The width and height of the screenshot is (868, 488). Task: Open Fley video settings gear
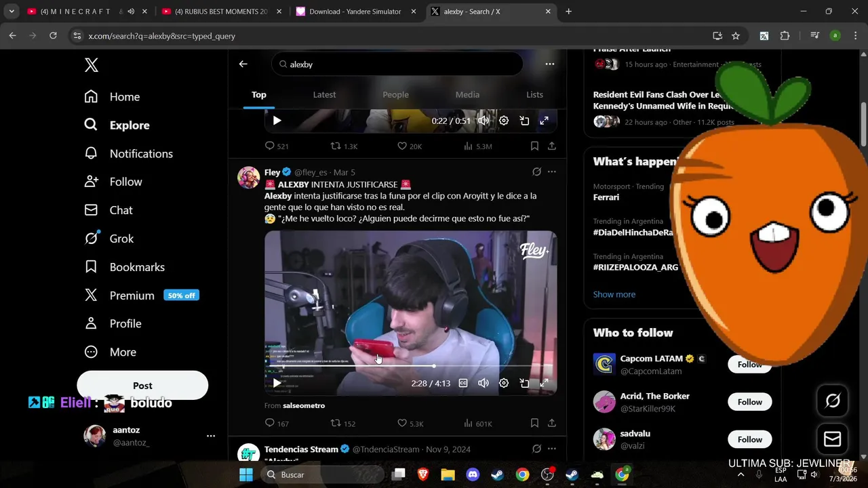click(504, 383)
